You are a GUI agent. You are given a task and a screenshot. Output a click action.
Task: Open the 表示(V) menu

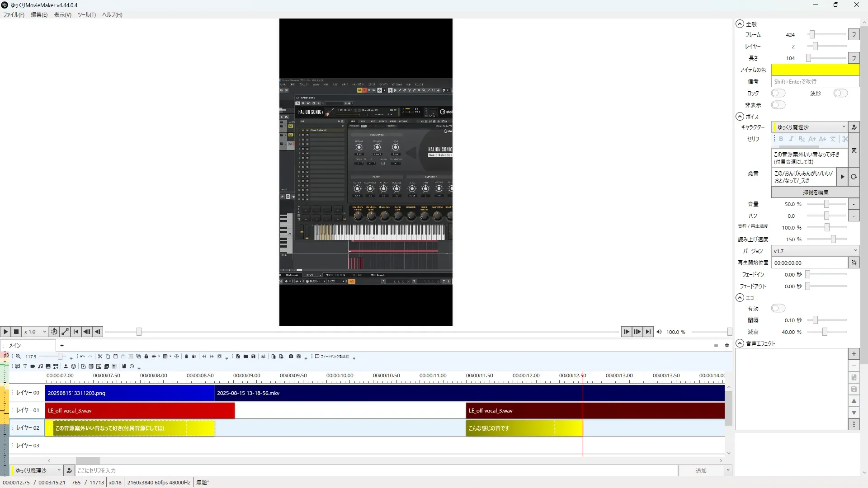[62, 15]
